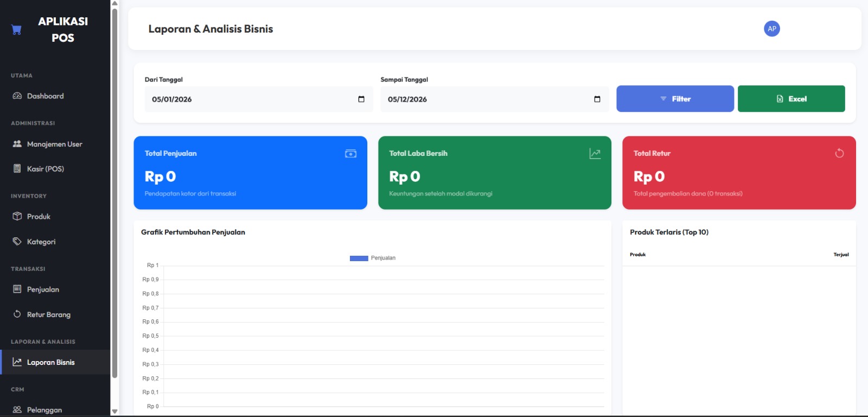Click 'Produk Terlaris (Top 10)' heading
Screen dimensions: 868x417
point(669,232)
